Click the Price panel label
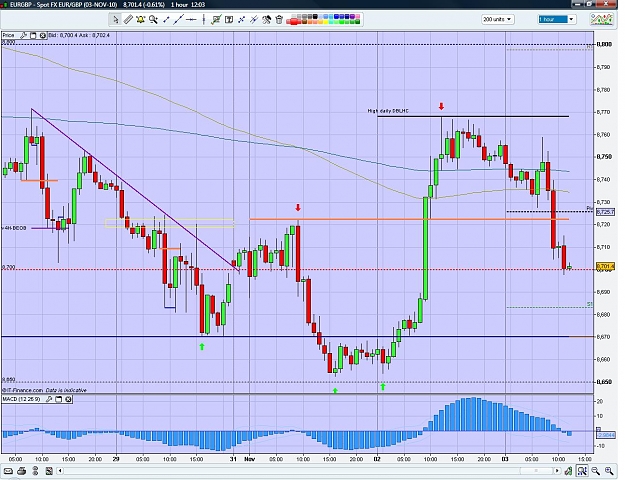The image size is (625, 480). click(x=8, y=35)
